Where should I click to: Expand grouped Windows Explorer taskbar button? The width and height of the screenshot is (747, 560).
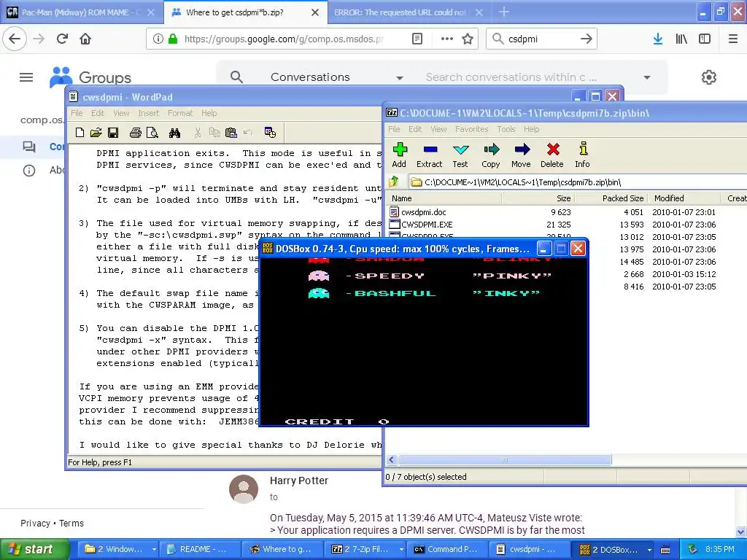154,550
